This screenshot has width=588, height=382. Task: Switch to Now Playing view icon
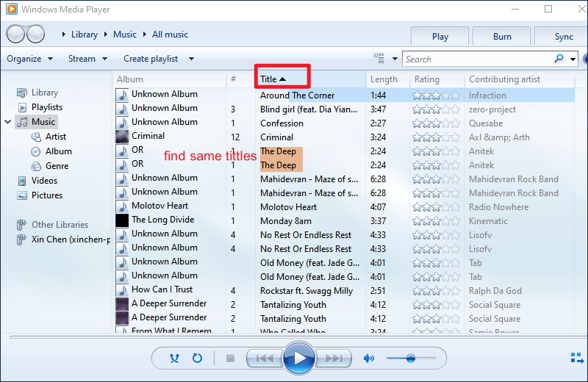pyautogui.click(x=577, y=358)
